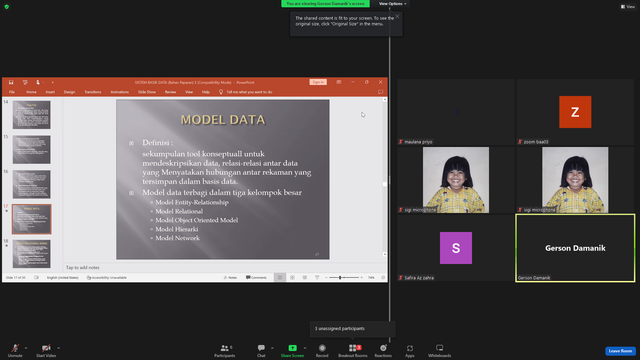
Task: Select slide 17 MODEL DATA thumbnail
Action: click(31, 219)
